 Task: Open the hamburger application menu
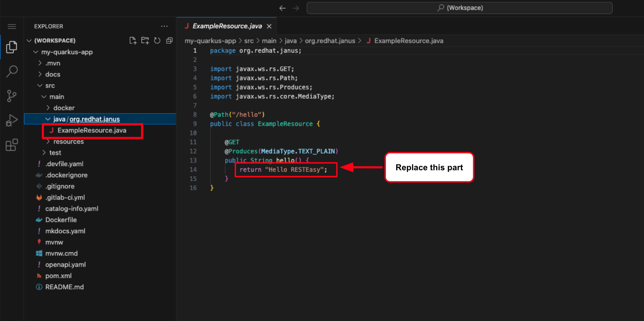[x=12, y=27]
